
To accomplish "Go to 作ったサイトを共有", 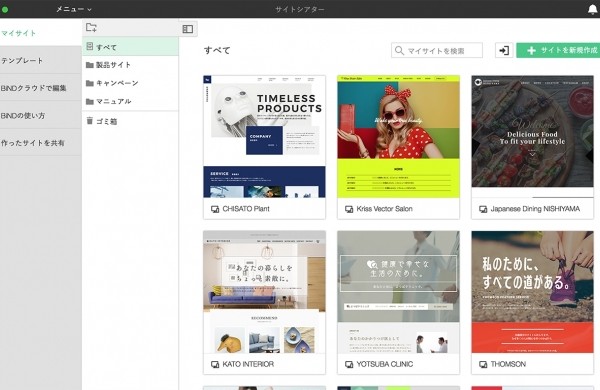I will coord(41,143).
